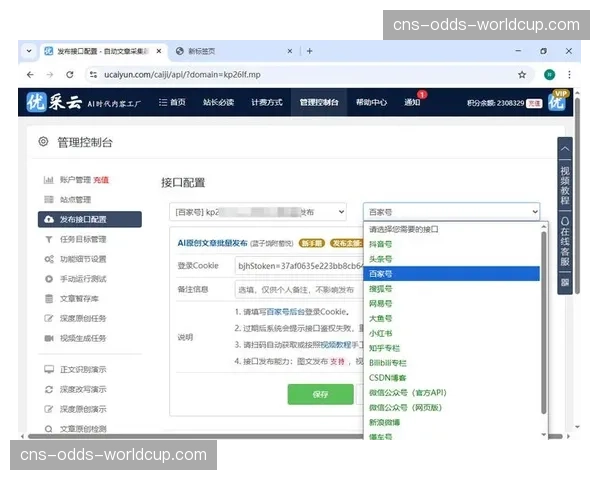Open the 计费方式 nav item
The image size is (600, 480).
point(267,102)
